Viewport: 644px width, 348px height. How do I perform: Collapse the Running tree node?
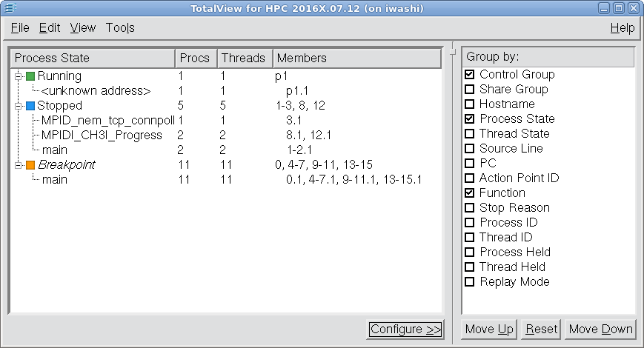click(x=18, y=76)
